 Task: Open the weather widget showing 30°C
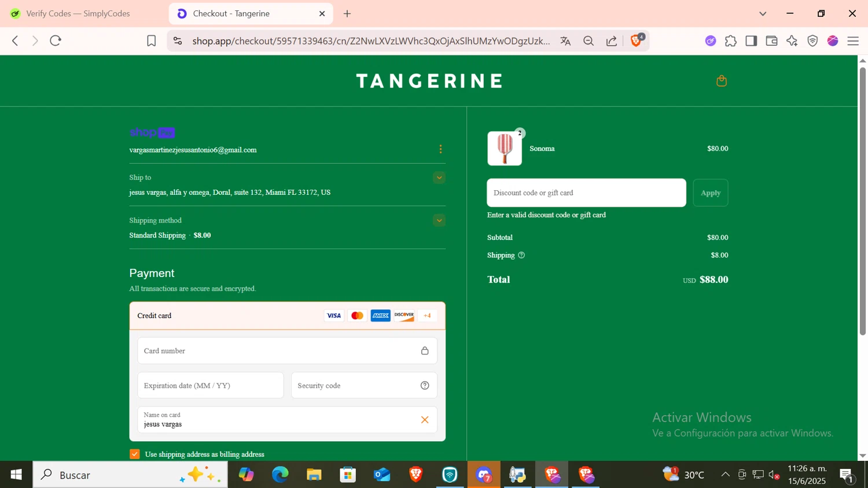pos(683,475)
